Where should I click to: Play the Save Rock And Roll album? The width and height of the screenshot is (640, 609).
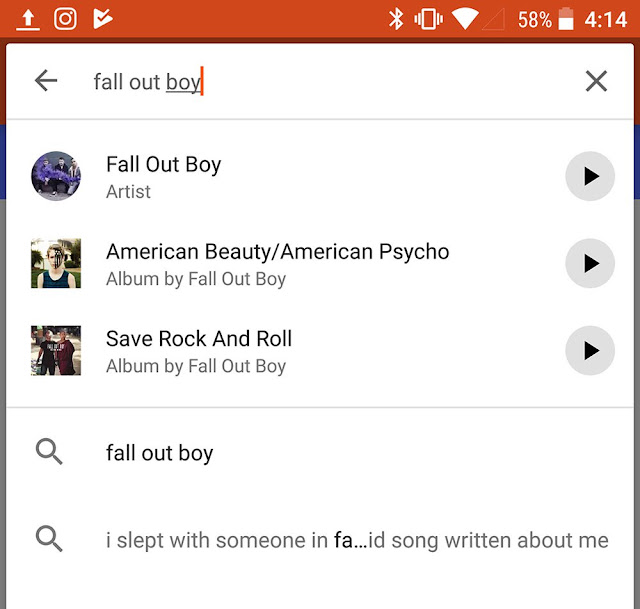590,350
